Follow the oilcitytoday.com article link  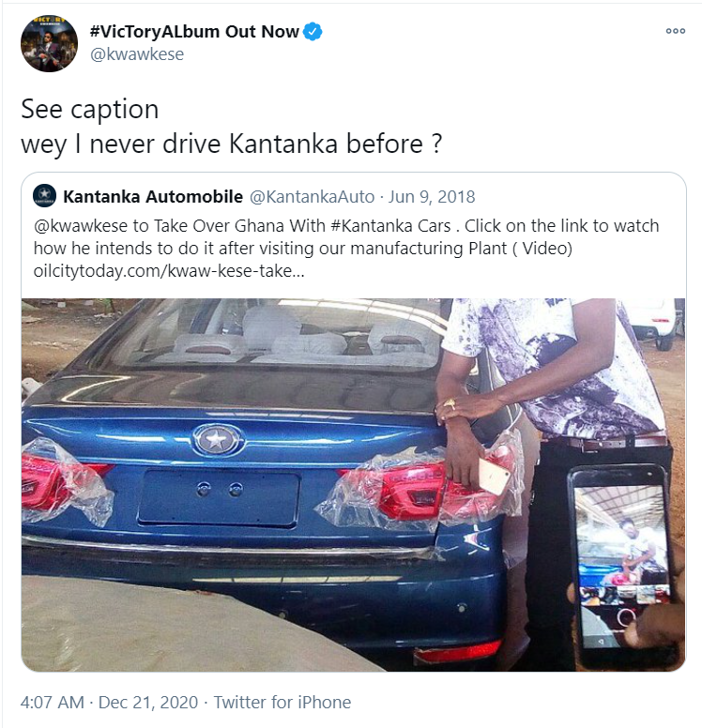(169, 271)
